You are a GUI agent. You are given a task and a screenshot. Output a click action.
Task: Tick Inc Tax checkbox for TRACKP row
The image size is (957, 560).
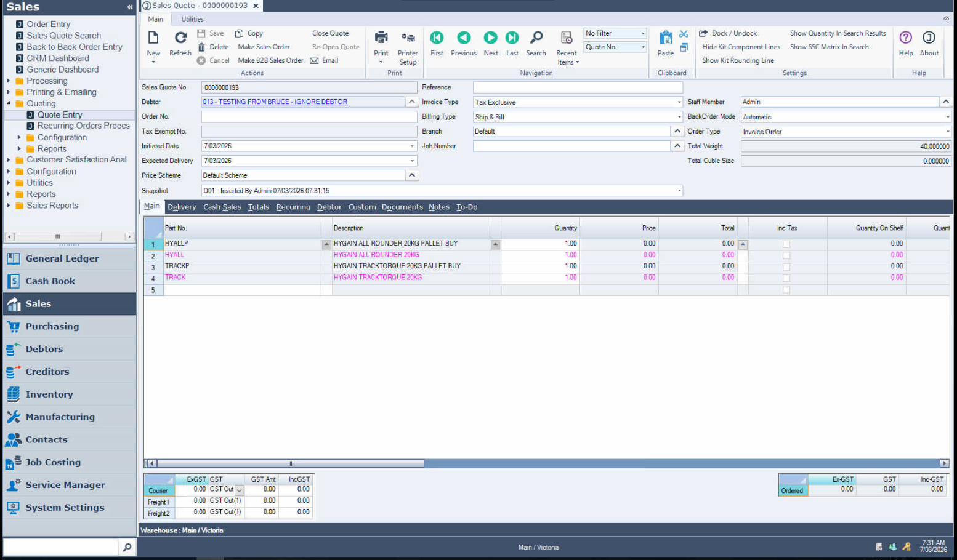[786, 267]
